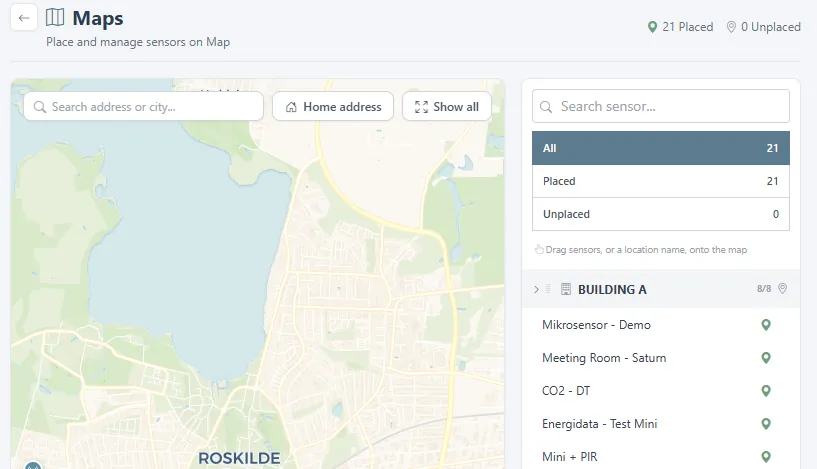This screenshot has height=469, width=817.
Task: Click the green pin beside Meeting Room - Saturn
Action: coord(765,358)
